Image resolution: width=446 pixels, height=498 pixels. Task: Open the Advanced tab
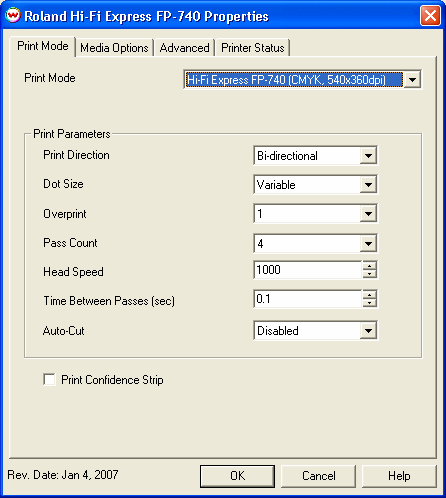click(184, 48)
